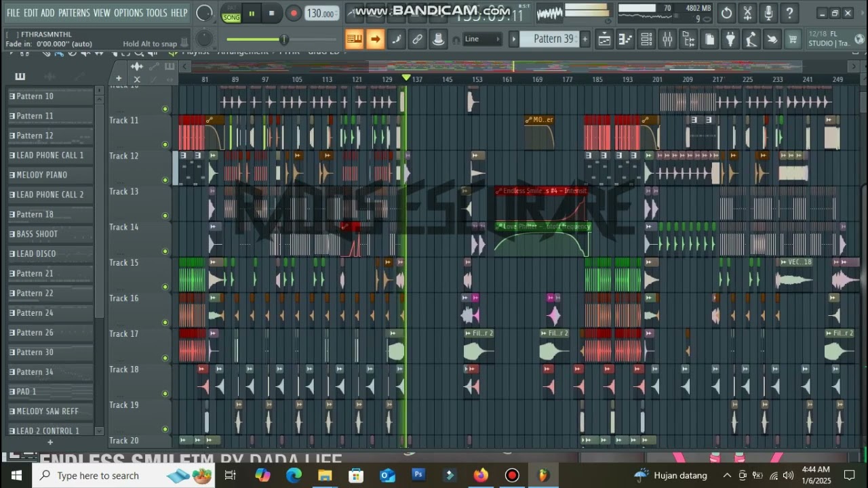The width and height of the screenshot is (868, 488).
Task: Open Firefox from the taskbar
Action: [x=481, y=475]
